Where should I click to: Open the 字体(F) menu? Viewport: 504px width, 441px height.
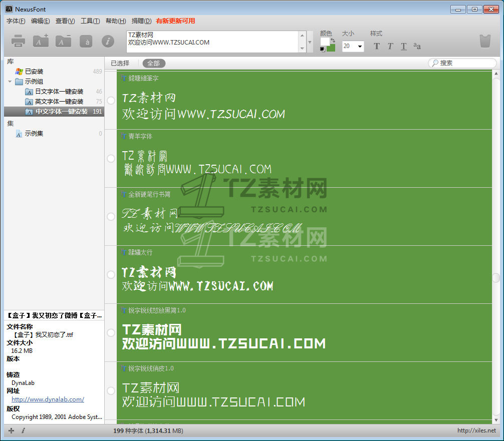[x=16, y=21]
